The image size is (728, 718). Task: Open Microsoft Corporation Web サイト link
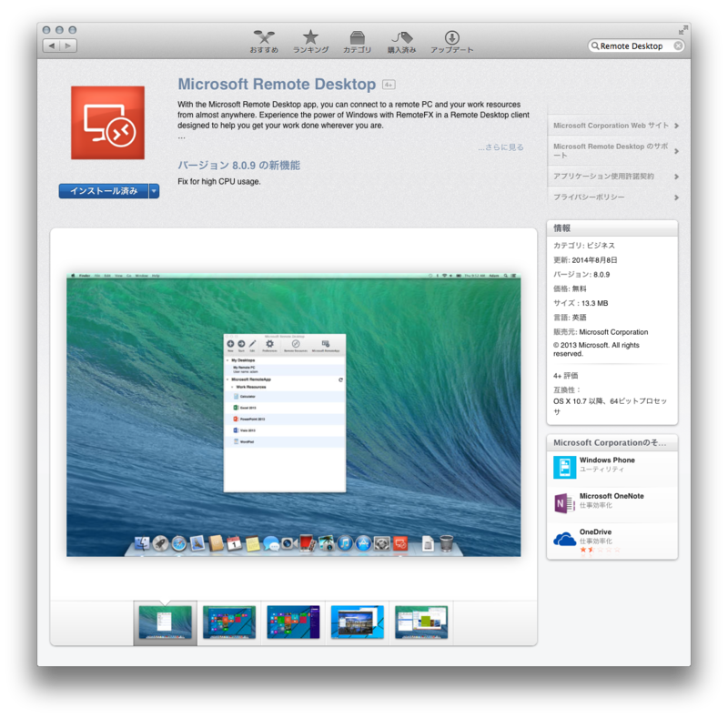[x=611, y=126]
